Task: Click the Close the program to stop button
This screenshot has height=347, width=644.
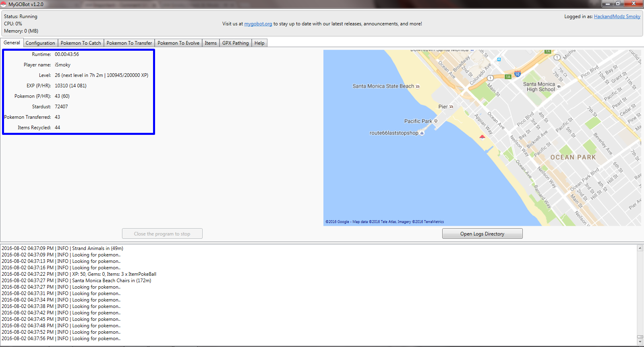Action: [x=162, y=234]
